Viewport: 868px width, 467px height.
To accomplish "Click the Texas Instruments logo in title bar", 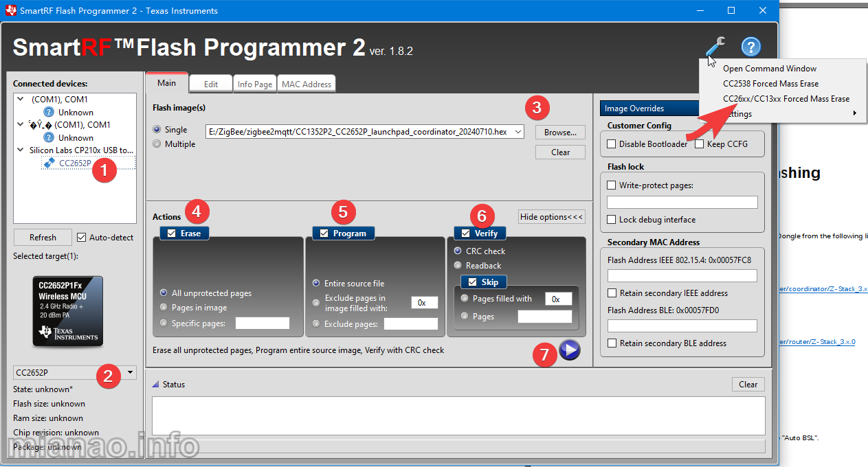I will coord(10,10).
